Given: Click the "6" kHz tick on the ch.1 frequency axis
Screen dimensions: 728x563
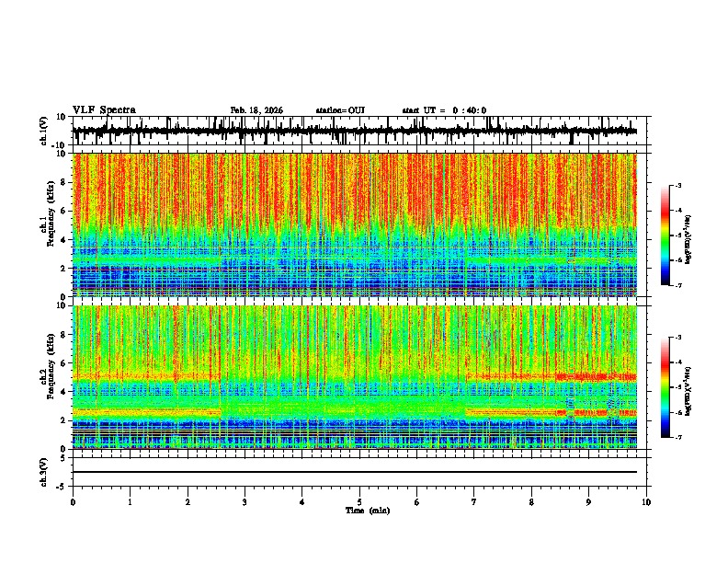Looking at the screenshot, I should 63,211.
